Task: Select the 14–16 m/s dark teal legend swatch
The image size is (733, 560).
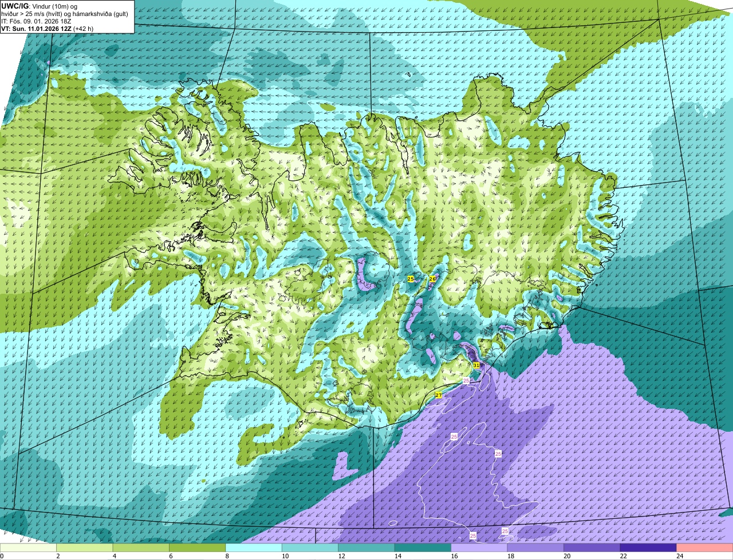Action: click(x=423, y=547)
